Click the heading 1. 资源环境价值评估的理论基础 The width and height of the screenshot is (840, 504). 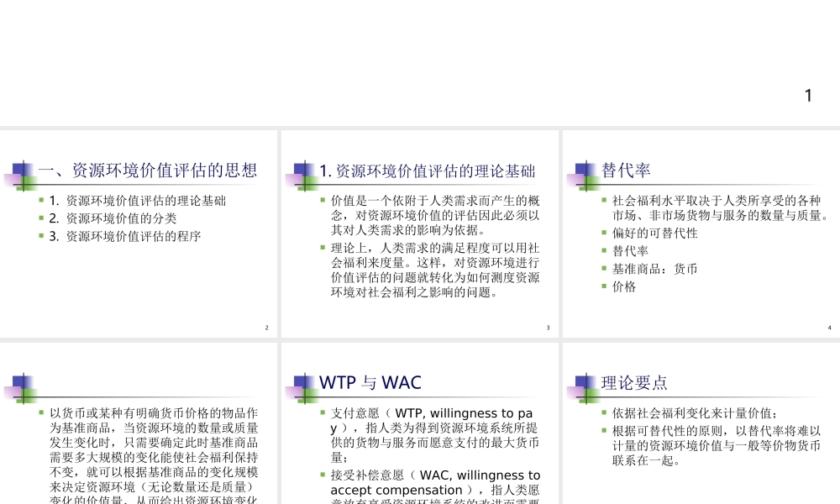click(430, 171)
